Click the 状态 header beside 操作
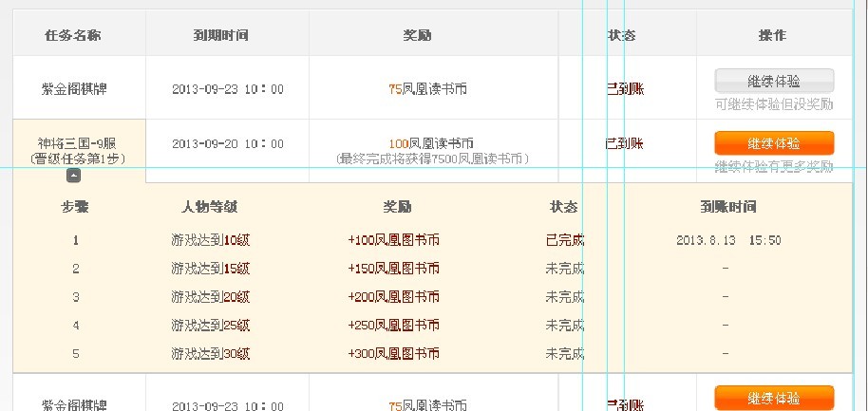The width and height of the screenshot is (868, 411). pyautogui.click(x=621, y=35)
